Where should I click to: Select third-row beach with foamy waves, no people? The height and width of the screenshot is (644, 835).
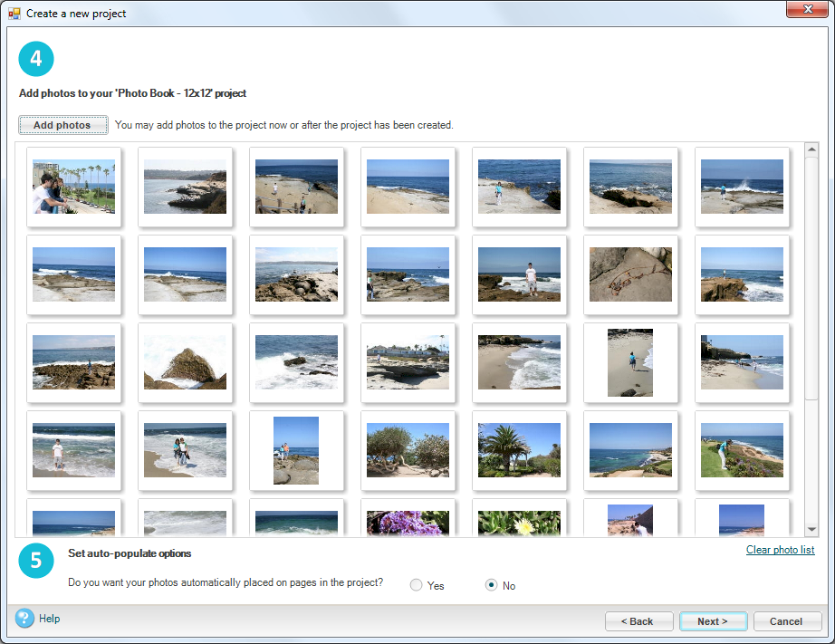point(519,362)
